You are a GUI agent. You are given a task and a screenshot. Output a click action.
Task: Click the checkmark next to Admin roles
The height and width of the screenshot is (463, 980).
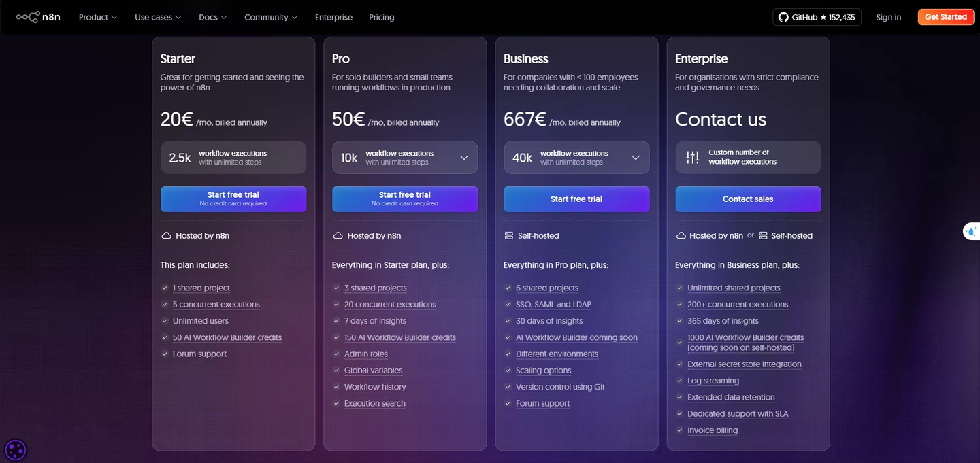click(x=336, y=354)
